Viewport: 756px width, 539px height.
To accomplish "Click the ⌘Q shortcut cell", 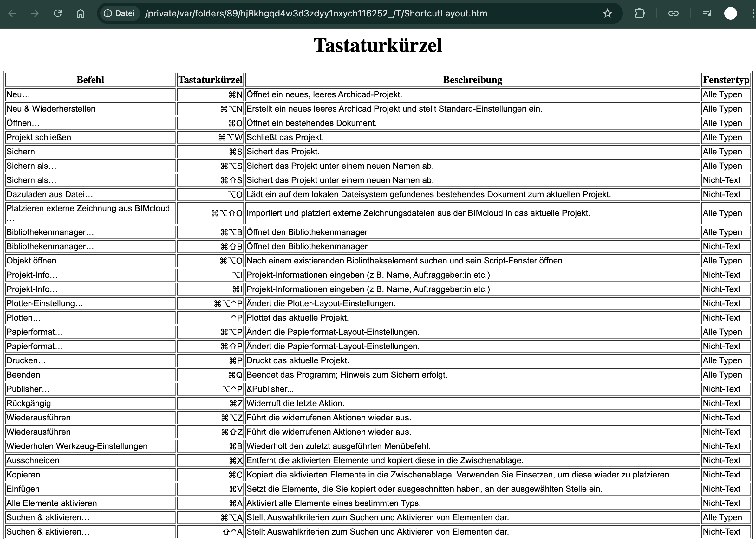I will click(211, 375).
